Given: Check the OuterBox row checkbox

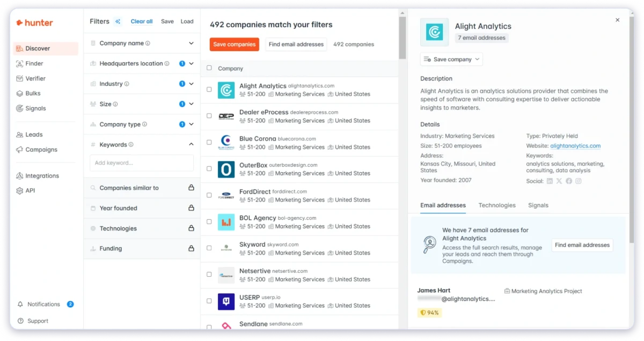Looking at the screenshot, I should [209, 169].
